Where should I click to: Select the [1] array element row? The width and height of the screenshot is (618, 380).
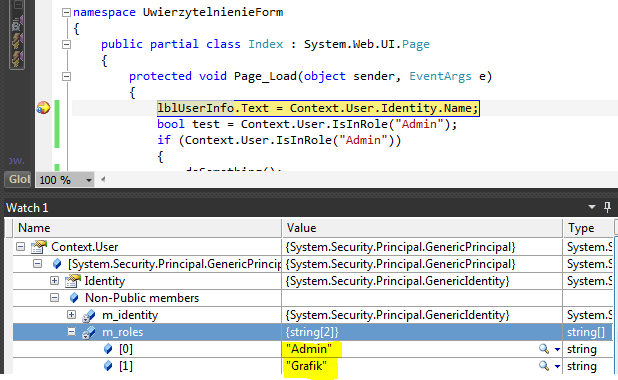(x=313, y=366)
